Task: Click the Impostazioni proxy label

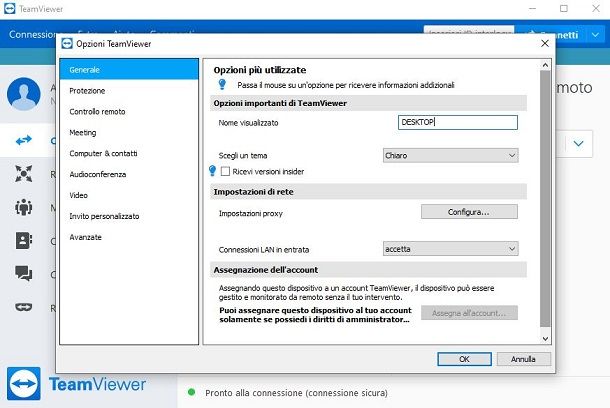Action: pyautogui.click(x=251, y=213)
